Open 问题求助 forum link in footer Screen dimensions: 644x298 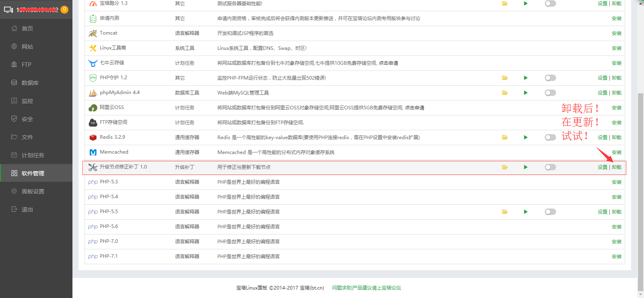pyautogui.click(x=367, y=288)
